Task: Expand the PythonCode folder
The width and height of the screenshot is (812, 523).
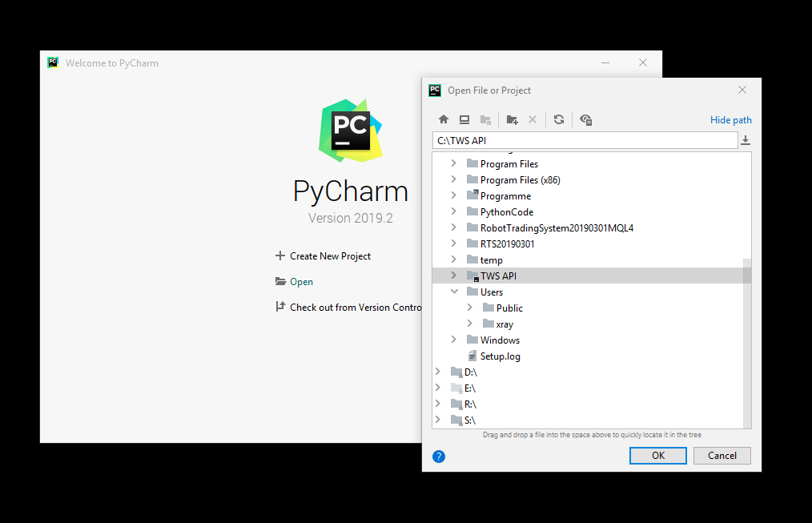Action: tap(453, 211)
